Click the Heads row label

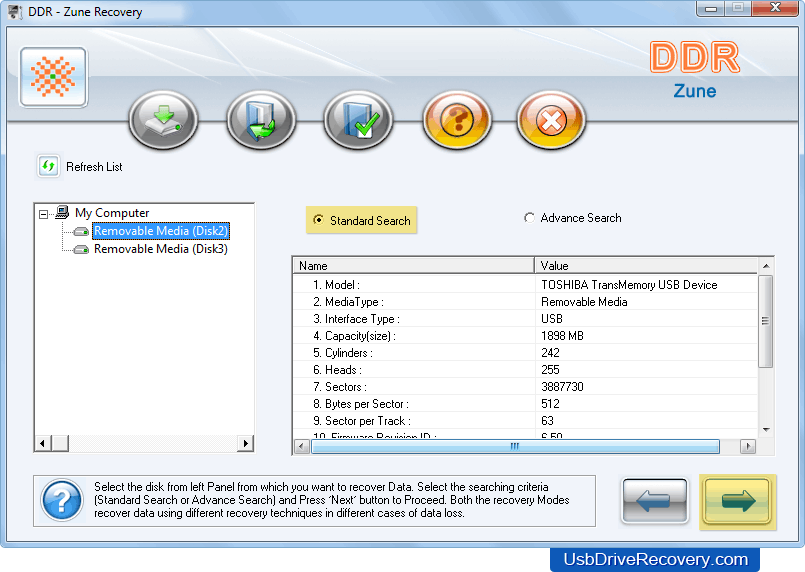337,370
